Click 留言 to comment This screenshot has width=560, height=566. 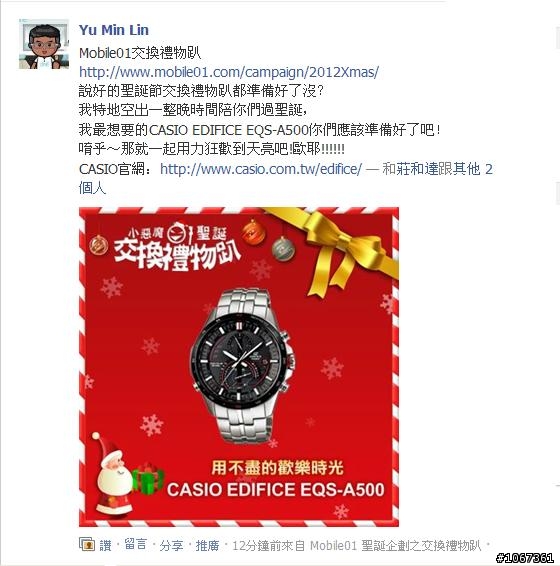[x=136, y=545]
